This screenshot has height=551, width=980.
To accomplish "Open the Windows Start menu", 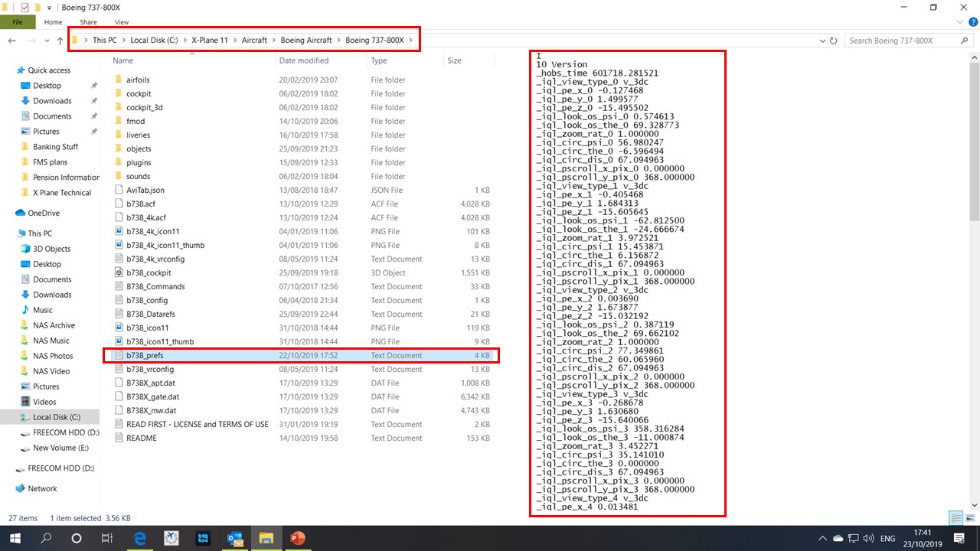I will [x=15, y=538].
